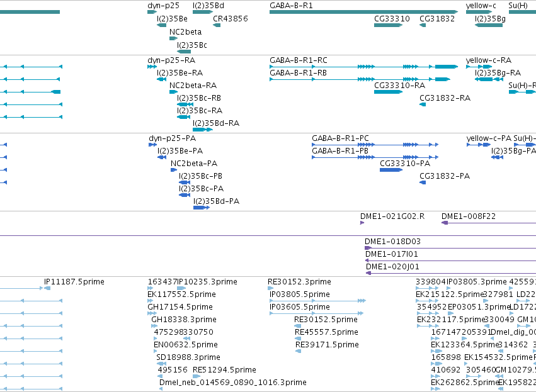Click the l(2)35Bd-PA protein label
The width and height of the screenshot is (536, 392).
point(217,202)
